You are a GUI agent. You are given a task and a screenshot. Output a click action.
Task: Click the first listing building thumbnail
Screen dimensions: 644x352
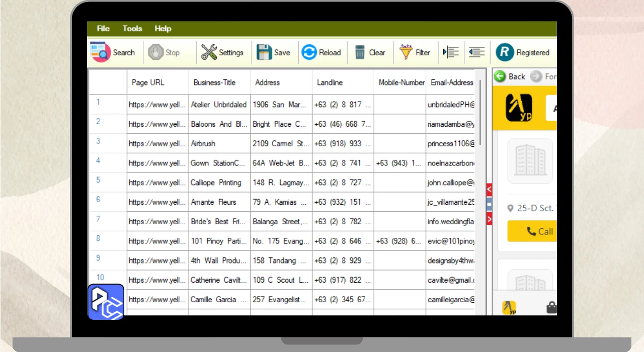tap(530, 161)
